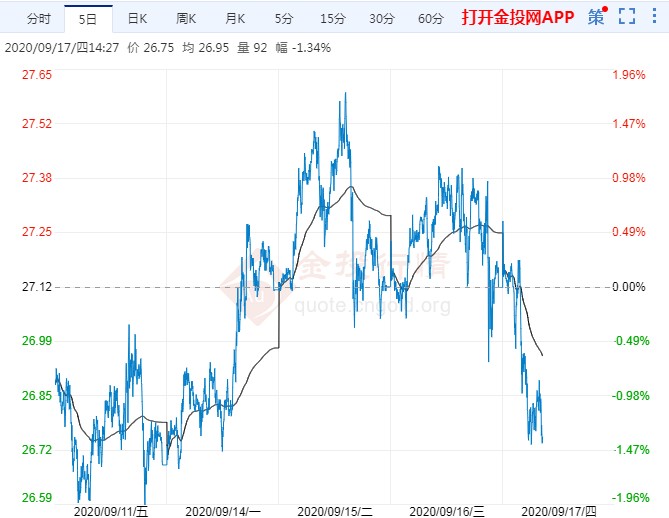Click the vertical ellipsis more icon
Image resolution: width=669 pixels, height=518 pixels.
(653, 17)
